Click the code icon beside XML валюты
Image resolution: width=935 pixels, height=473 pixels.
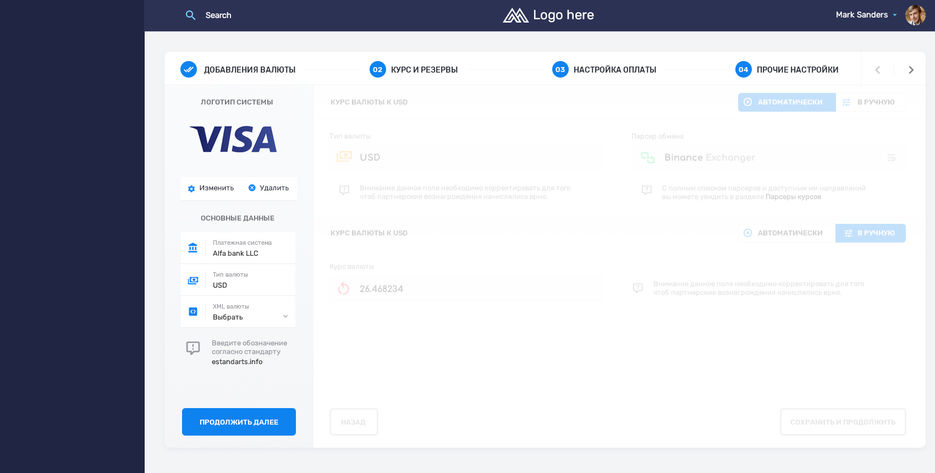point(193,311)
